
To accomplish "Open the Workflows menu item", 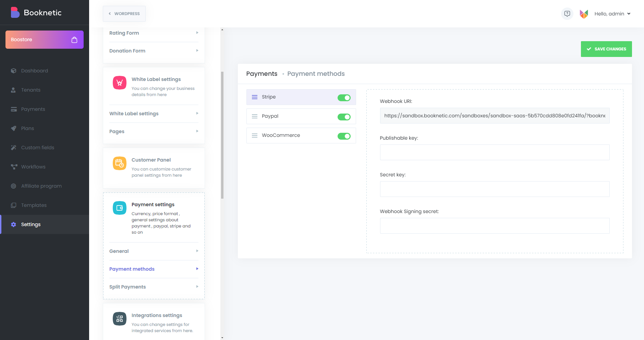I will [x=45, y=167].
